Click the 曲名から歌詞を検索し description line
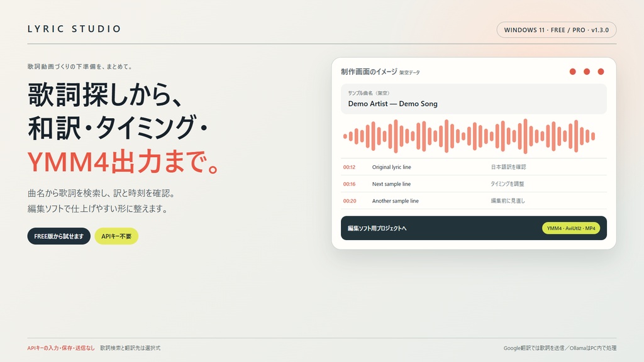 [102, 193]
